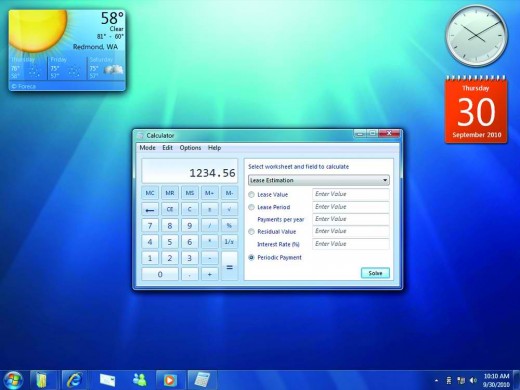This screenshot has height=390, width=520.
Task: Click the Payments per year input field
Action: coord(351,219)
